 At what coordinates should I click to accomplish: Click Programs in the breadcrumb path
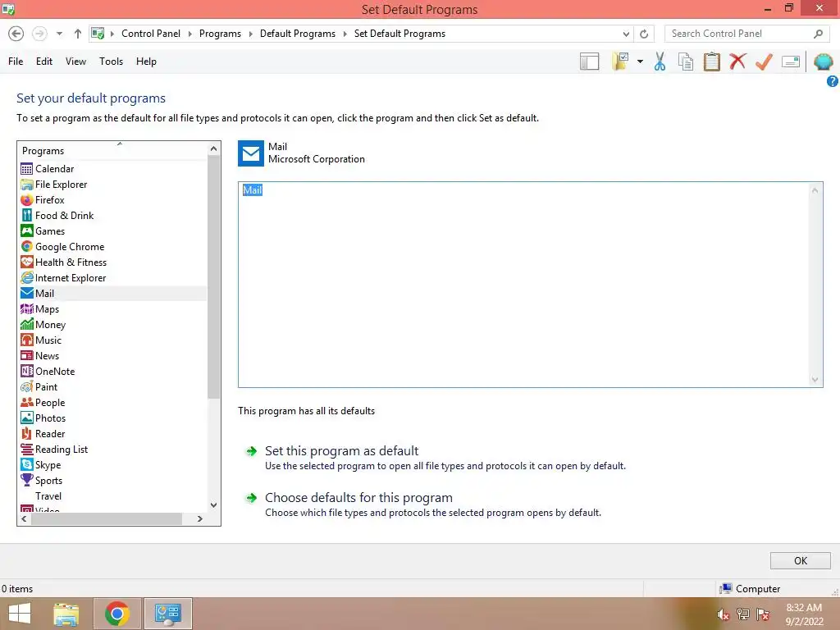[220, 34]
